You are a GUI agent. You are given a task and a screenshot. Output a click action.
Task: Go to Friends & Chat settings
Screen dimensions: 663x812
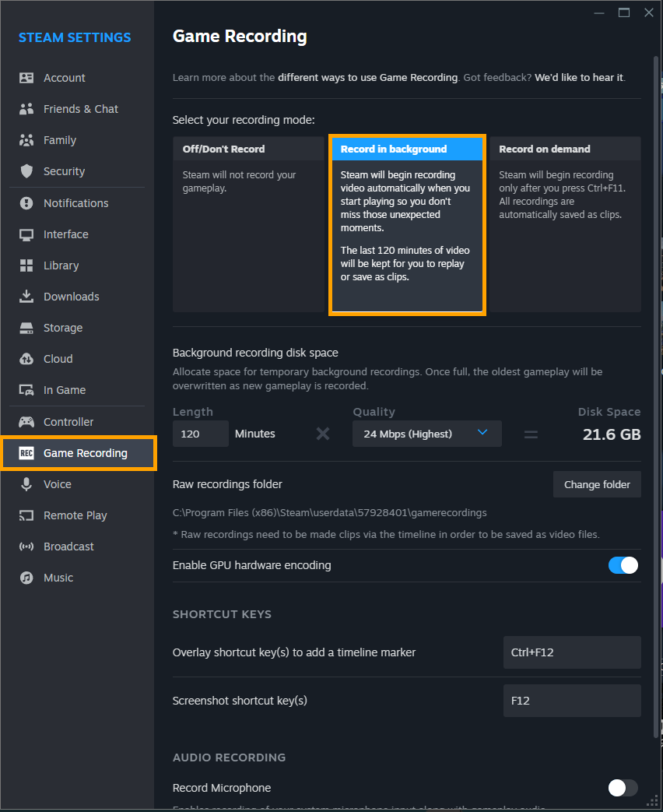point(77,109)
